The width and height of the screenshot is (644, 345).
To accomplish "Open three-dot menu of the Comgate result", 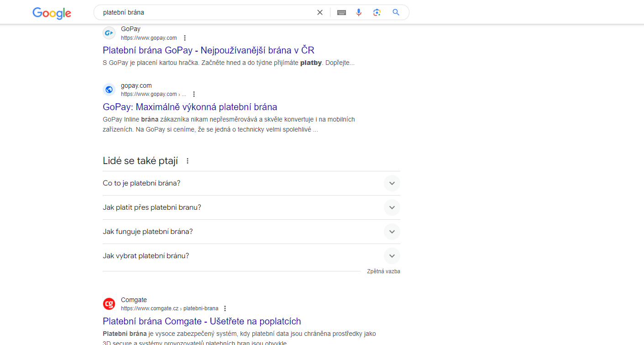I will pos(225,308).
